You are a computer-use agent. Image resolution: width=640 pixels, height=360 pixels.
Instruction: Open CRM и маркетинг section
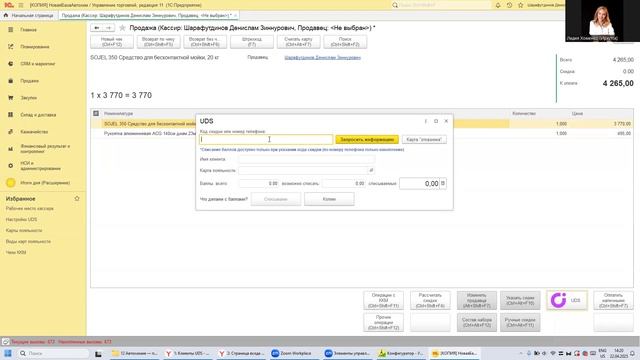tap(38, 64)
